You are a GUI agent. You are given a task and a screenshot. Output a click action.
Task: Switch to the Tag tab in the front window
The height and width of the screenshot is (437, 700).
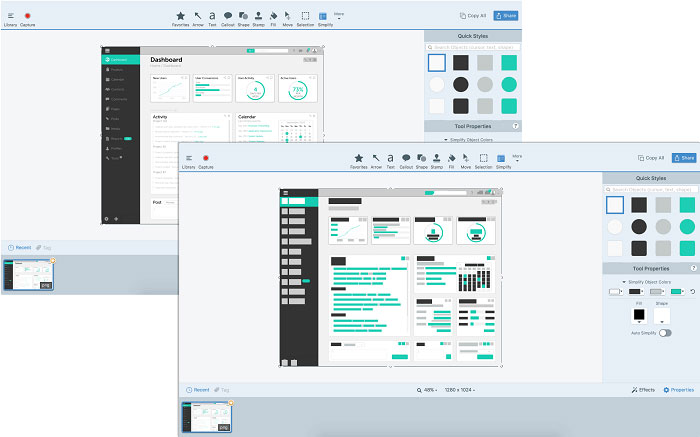[x=221, y=389]
